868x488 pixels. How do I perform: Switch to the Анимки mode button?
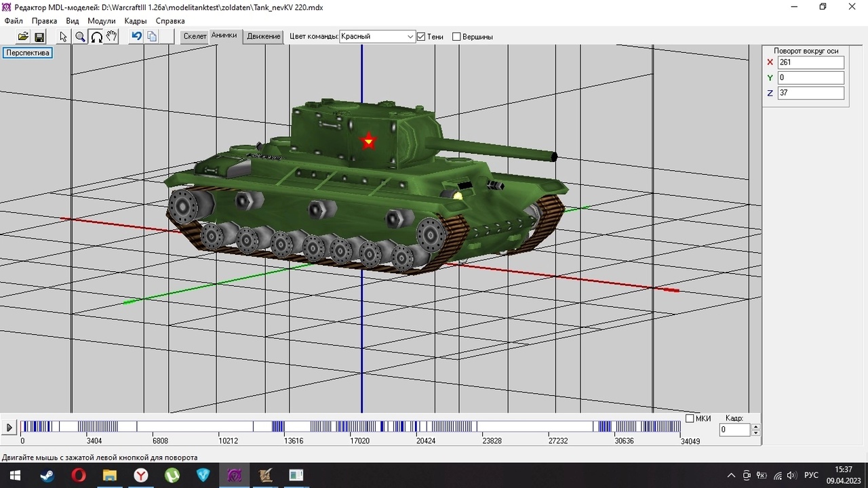[x=224, y=36]
